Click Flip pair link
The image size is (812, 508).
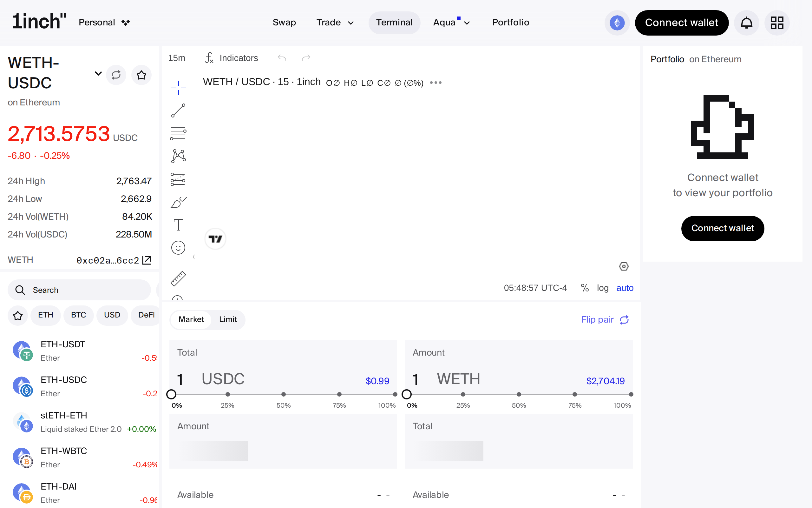(605, 319)
